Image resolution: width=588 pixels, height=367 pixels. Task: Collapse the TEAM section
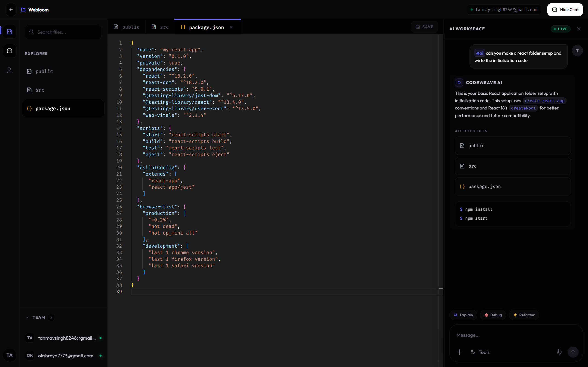pyautogui.click(x=27, y=317)
